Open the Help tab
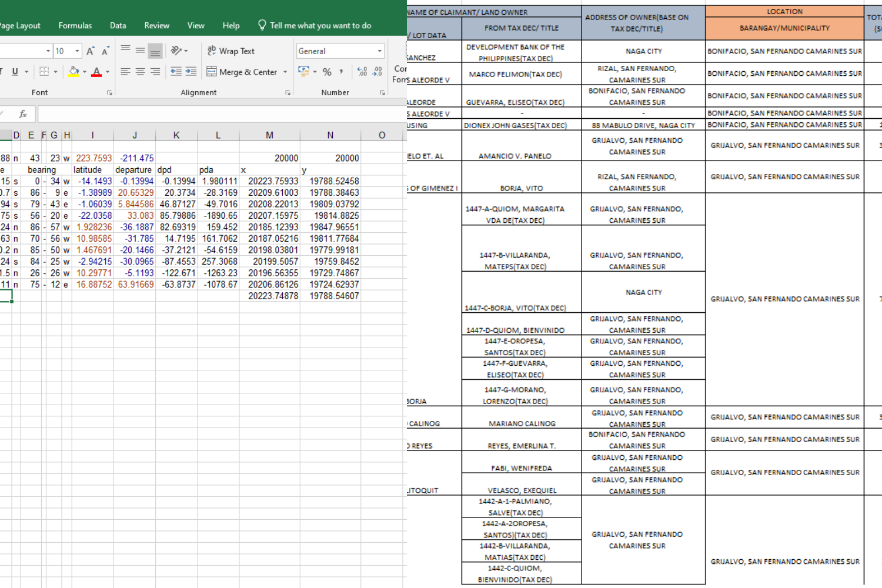Screen dimensions: 882x588 pos(231,25)
